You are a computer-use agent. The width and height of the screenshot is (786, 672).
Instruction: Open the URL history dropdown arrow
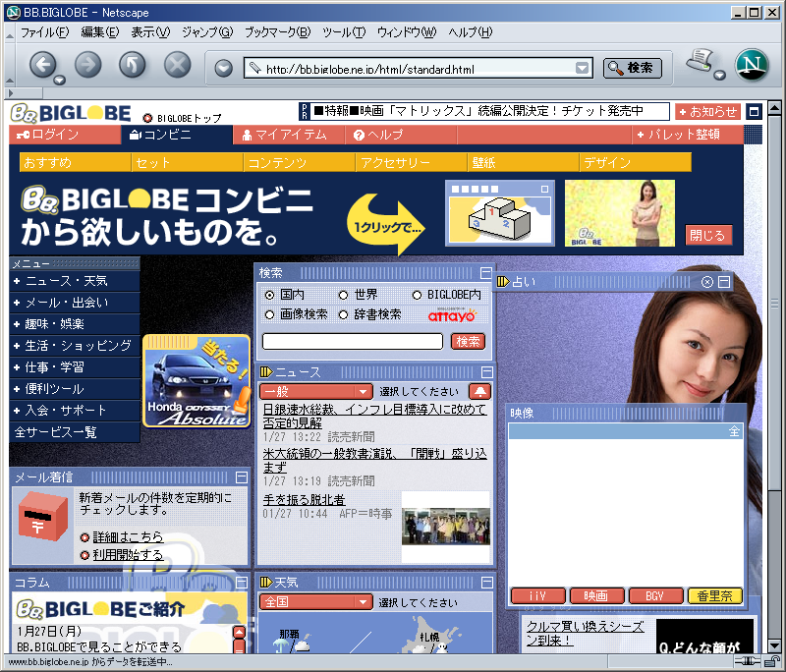[582, 68]
